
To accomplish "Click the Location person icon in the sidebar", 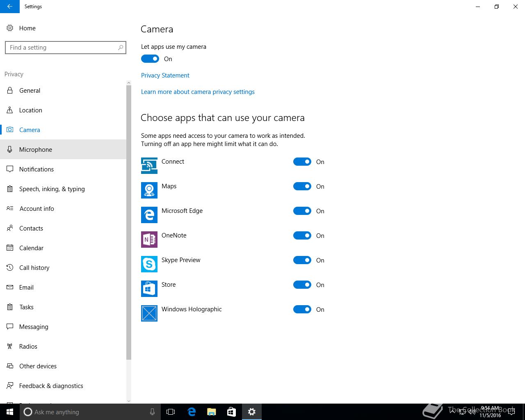I will tap(10, 110).
